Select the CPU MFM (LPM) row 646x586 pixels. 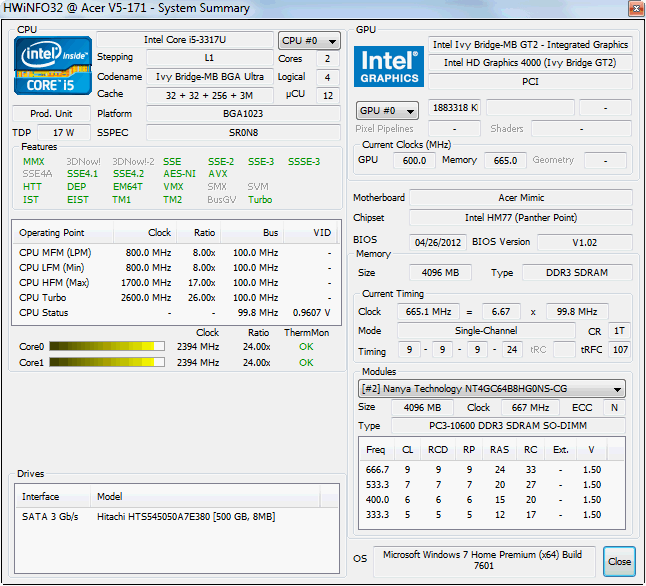tap(175, 253)
